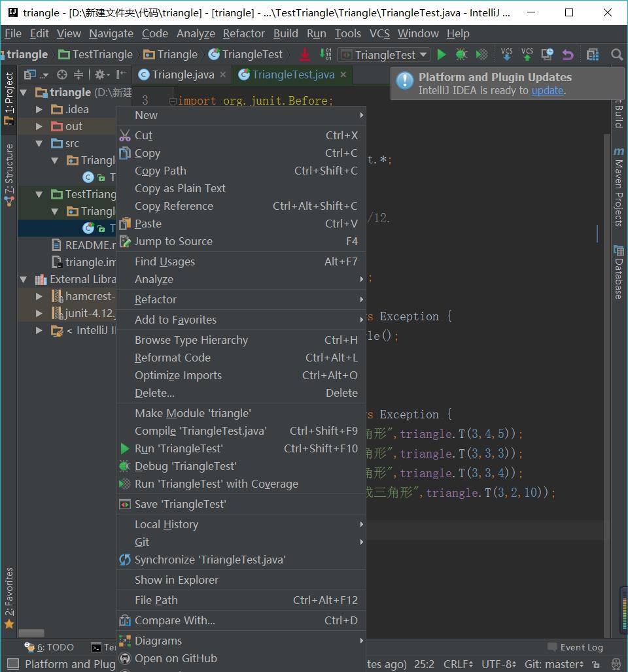This screenshot has width=628, height=672.
Task: Commit changes via the VCS commit icon
Action: 527,54
